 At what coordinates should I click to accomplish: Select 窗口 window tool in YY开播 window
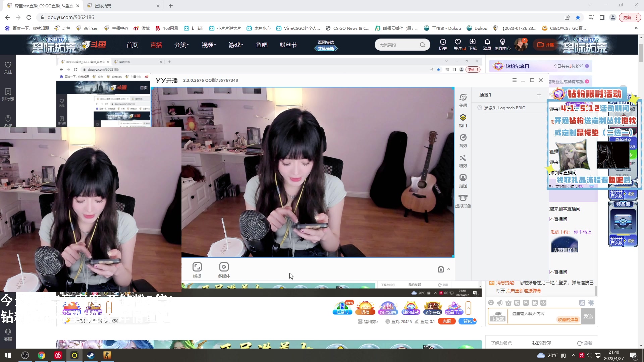point(463,121)
